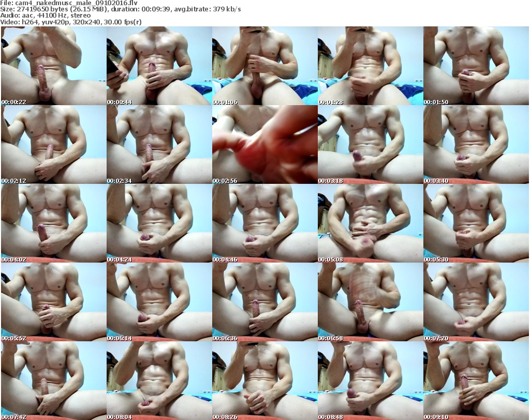Click the file name line in the header
The image size is (530, 420).
click(x=69, y=3)
